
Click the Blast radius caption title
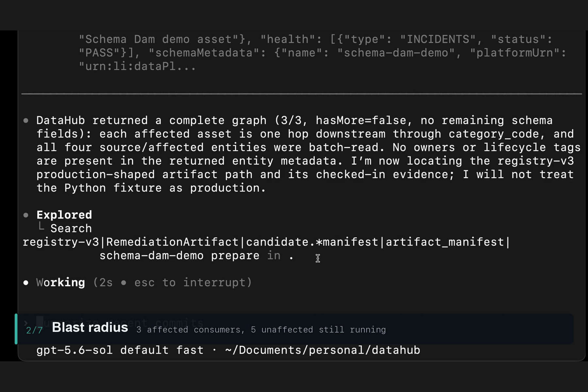click(90, 327)
